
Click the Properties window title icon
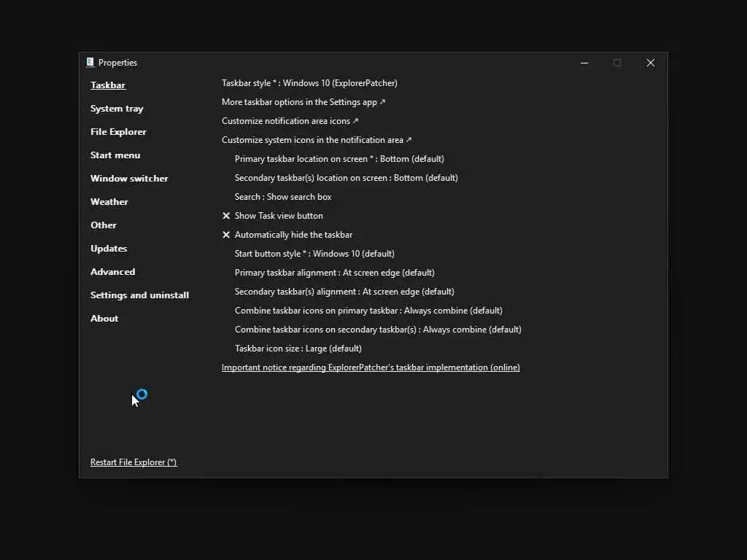tap(90, 63)
